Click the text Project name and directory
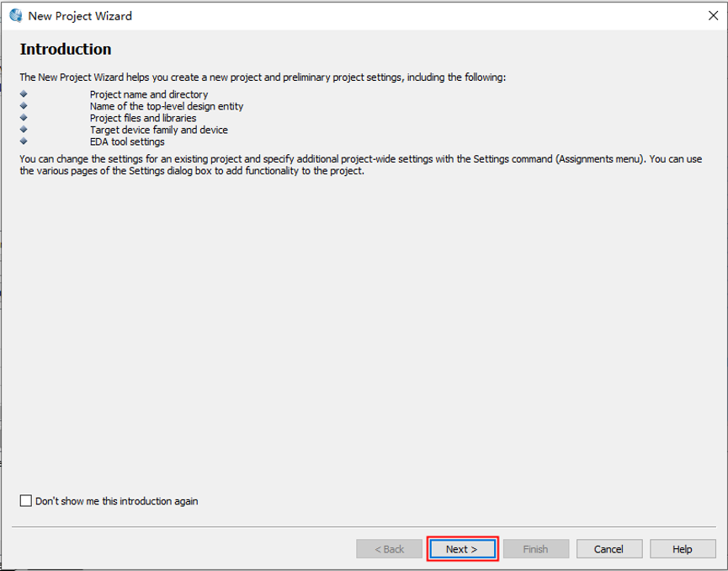Screen dimensions: 728x571 149,94
